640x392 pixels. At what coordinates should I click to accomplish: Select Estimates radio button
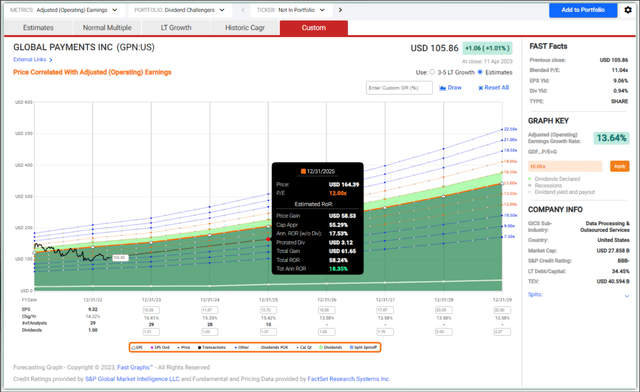tap(480, 72)
